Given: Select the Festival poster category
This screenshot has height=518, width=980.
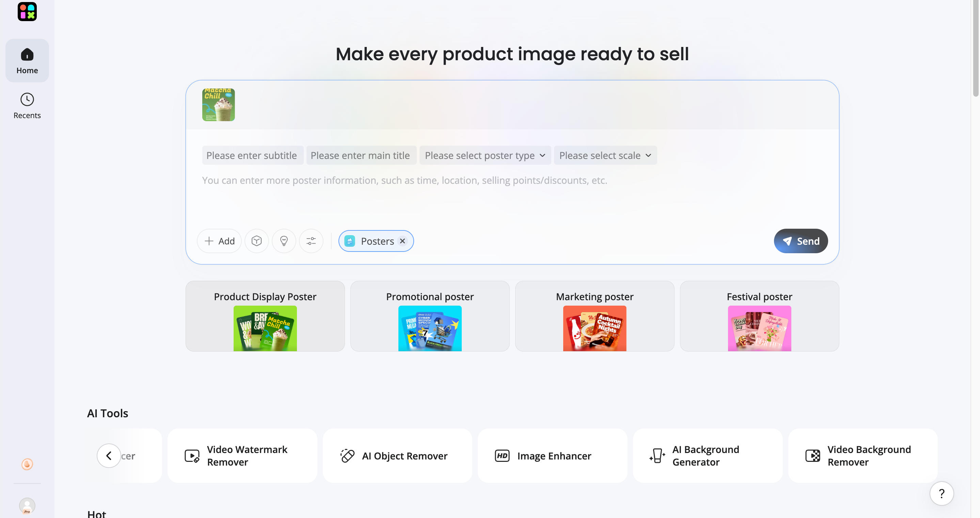Looking at the screenshot, I should tap(759, 317).
